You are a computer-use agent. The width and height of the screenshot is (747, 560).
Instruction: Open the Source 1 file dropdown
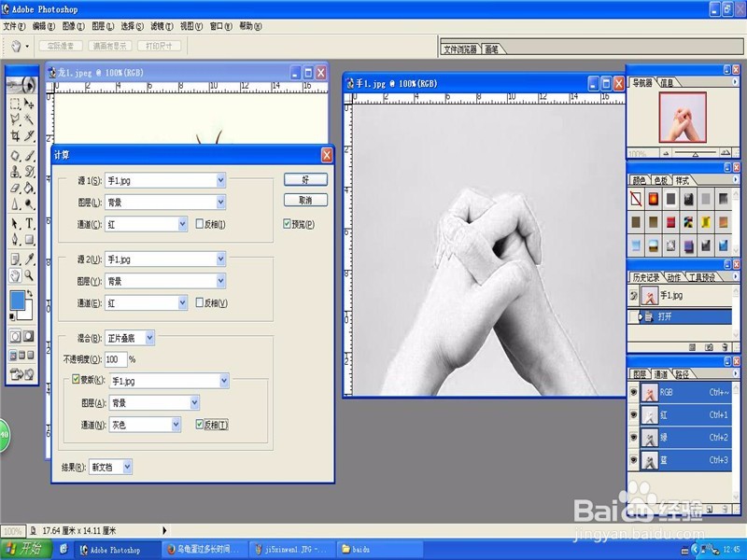(220, 180)
